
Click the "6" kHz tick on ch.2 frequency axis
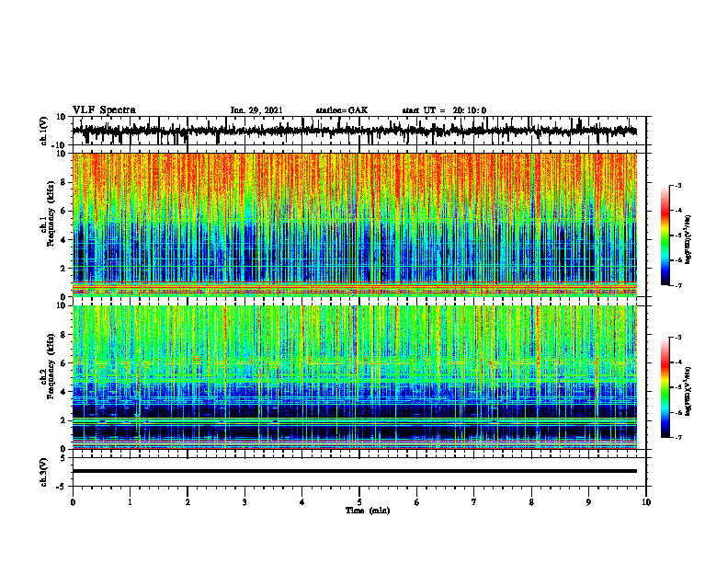[63, 363]
